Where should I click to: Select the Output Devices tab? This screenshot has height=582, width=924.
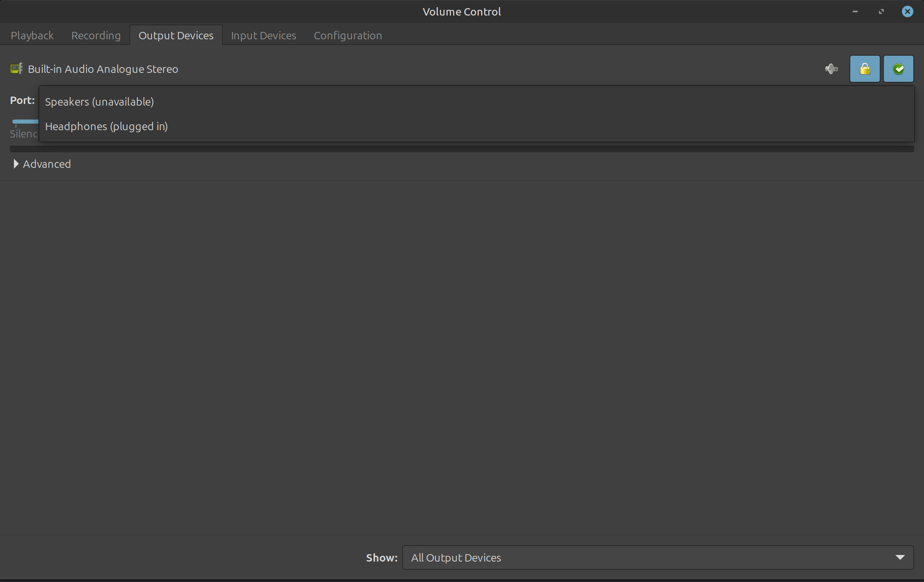coord(176,36)
